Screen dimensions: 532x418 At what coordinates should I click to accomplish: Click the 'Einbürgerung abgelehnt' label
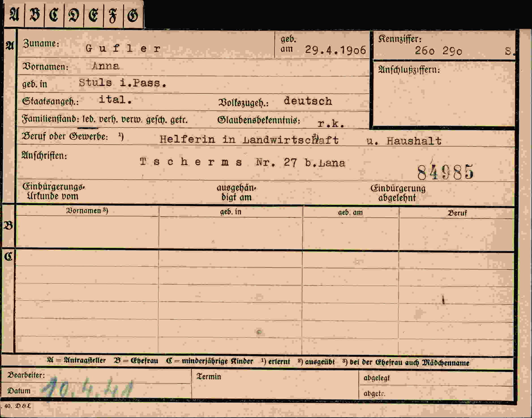398,193
